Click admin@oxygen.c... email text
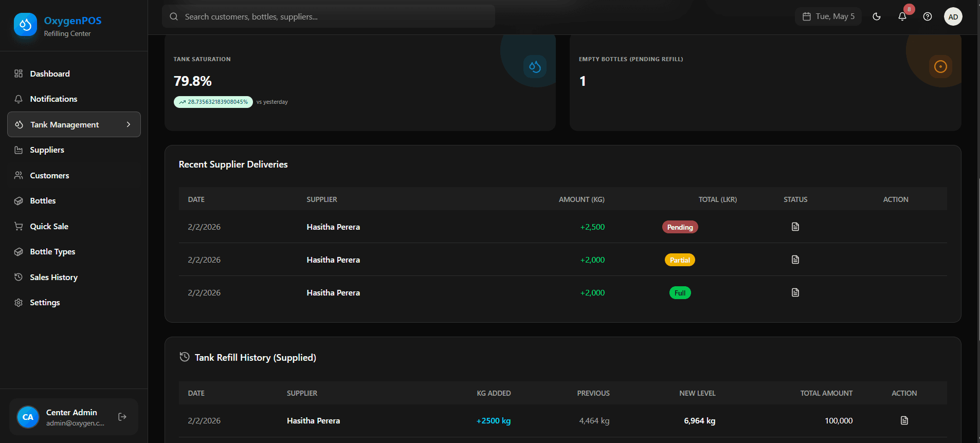980x443 pixels. pos(75,423)
